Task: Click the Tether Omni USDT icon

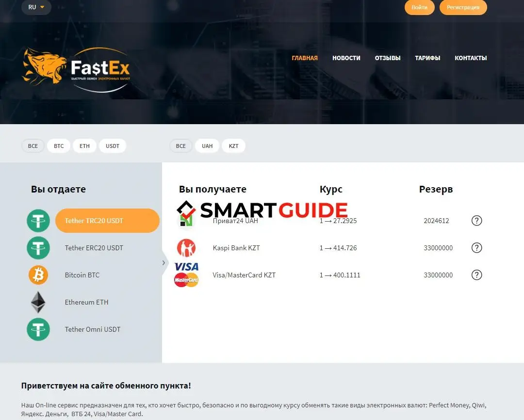Action: click(38, 329)
